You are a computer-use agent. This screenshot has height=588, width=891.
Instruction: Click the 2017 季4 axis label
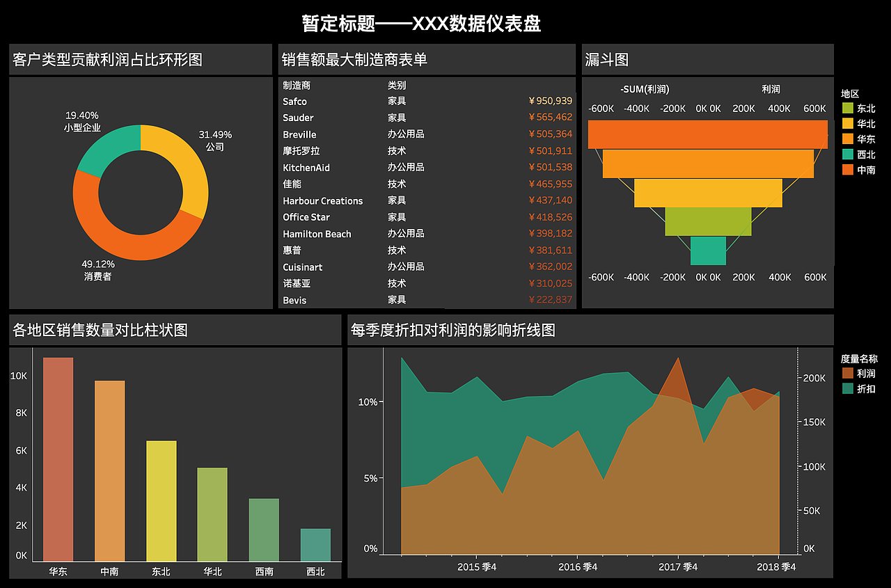677,566
